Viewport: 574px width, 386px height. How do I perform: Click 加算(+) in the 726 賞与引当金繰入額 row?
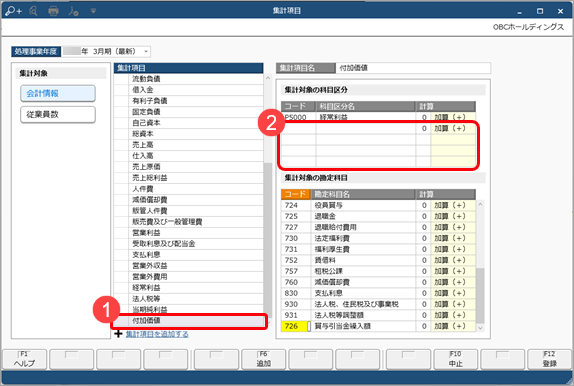453,326
